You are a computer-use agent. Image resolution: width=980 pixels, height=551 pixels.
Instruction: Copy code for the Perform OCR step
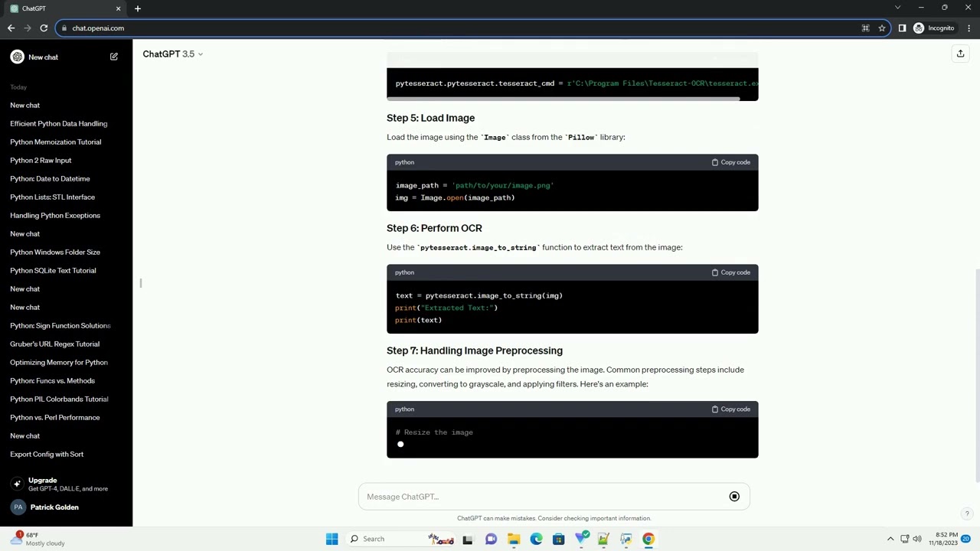click(731, 272)
